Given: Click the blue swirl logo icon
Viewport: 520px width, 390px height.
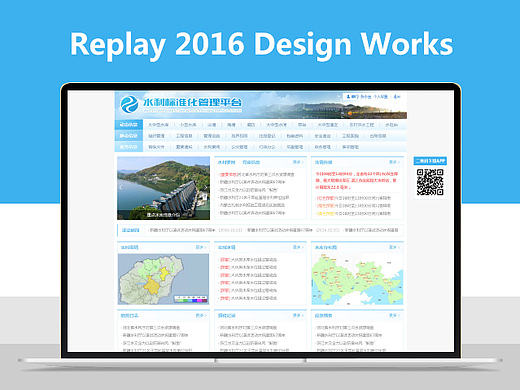Looking at the screenshot, I should tap(129, 104).
